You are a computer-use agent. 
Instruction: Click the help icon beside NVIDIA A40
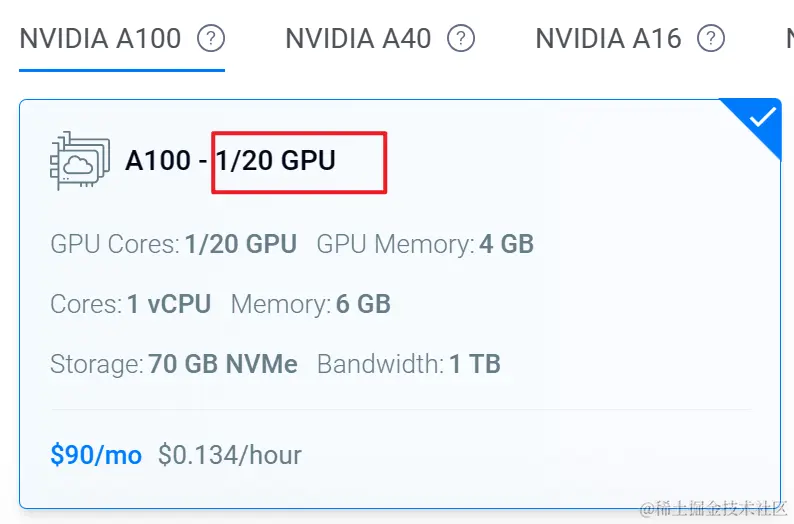click(461, 39)
